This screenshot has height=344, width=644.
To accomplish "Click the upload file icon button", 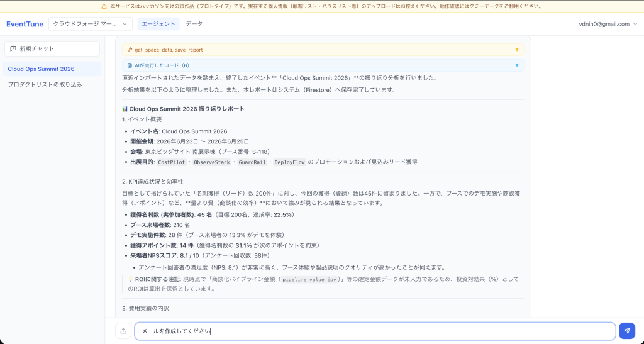I will 123,331.
